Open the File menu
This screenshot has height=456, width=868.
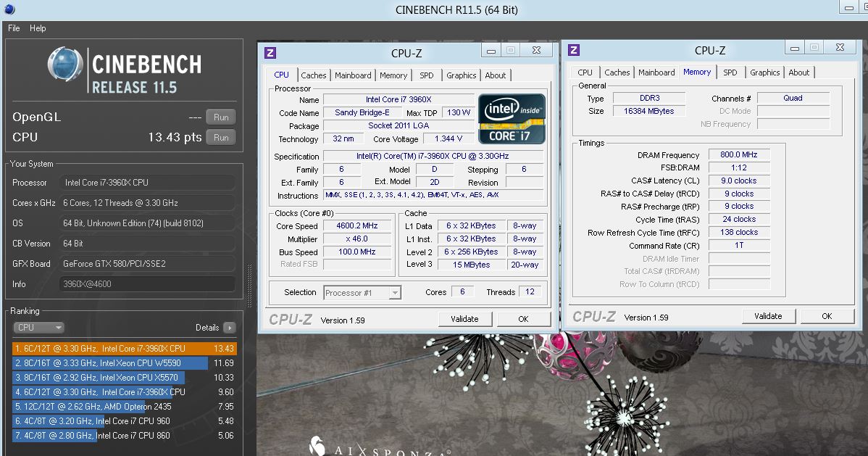14,28
